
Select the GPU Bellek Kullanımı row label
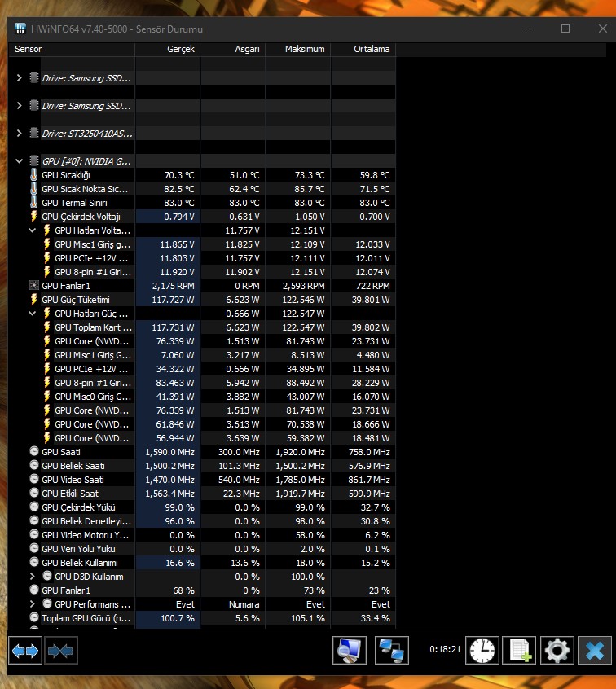(x=80, y=563)
